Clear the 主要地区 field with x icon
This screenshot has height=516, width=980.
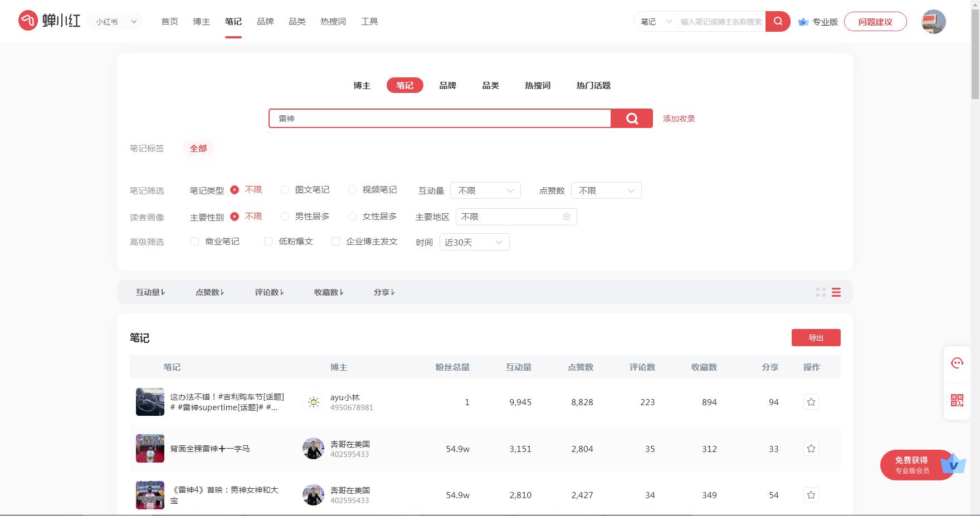[567, 217]
